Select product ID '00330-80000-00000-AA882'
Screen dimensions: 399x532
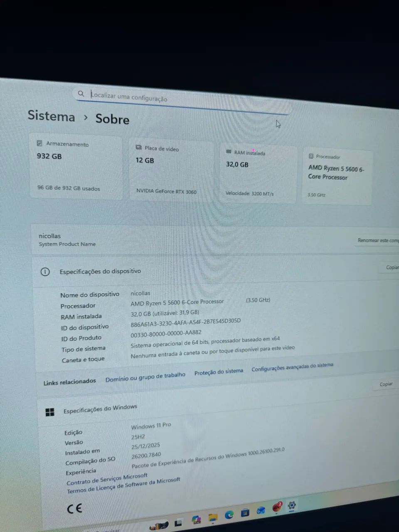pyautogui.click(x=166, y=333)
